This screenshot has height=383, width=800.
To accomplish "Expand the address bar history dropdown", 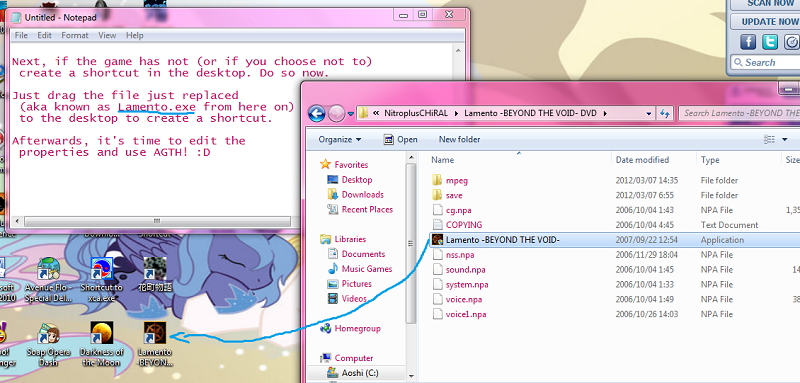I will tap(648, 113).
